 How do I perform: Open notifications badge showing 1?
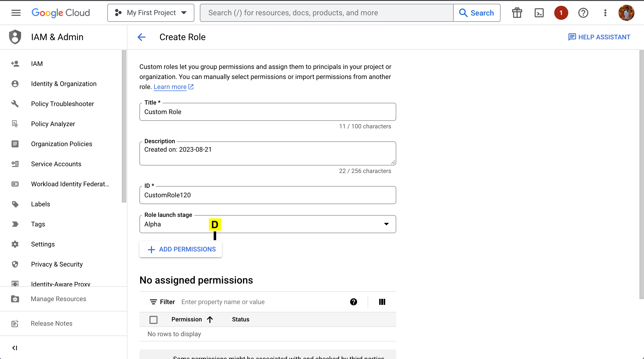561,13
